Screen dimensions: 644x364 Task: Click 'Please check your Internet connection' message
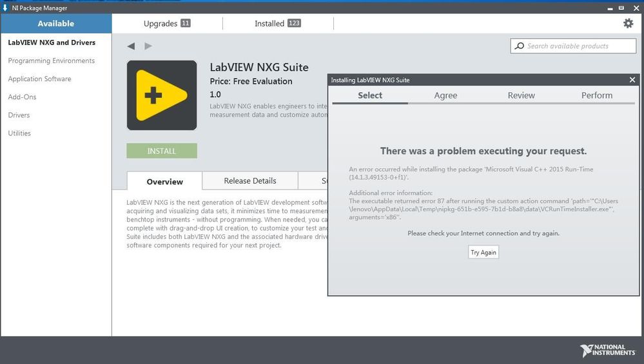(483, 233)
